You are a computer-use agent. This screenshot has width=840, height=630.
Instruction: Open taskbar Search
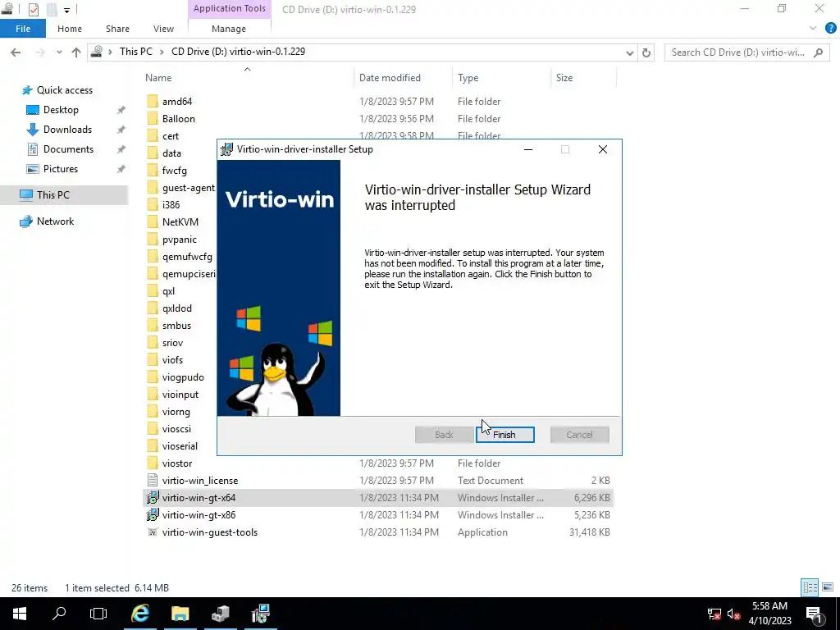(59, 614)
